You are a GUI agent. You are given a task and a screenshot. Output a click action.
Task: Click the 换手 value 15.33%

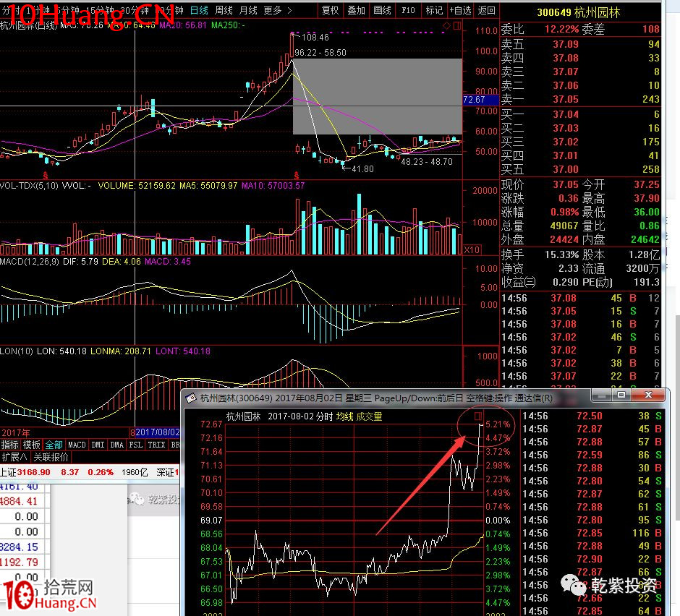click(x=561, y=254)
